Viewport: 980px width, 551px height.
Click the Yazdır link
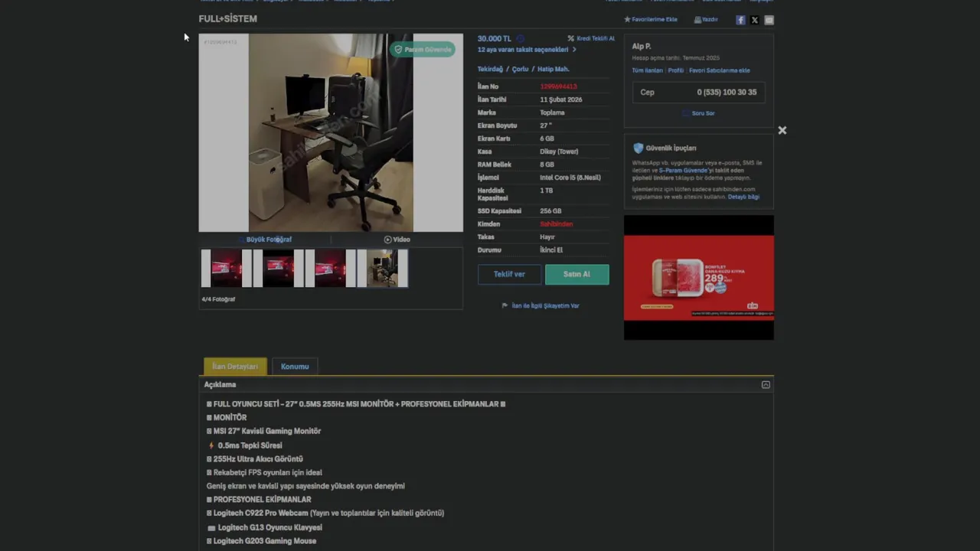pos(710,19)
